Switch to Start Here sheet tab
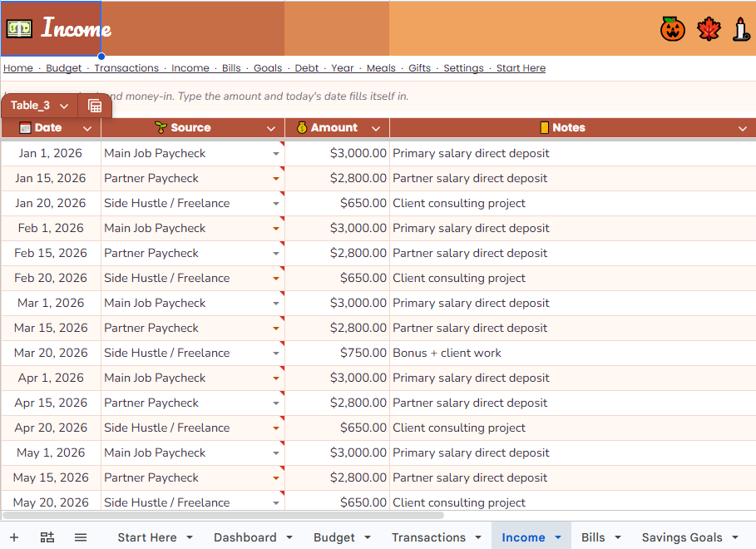The width and height of the screenshot is (756, 549). pos(147,537)
